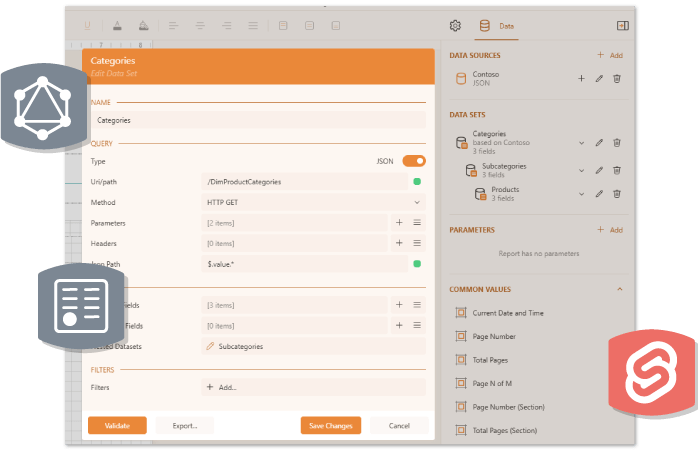698x450 pixels.
Task: Collapse the Common Values section
Action: [620, 289]
